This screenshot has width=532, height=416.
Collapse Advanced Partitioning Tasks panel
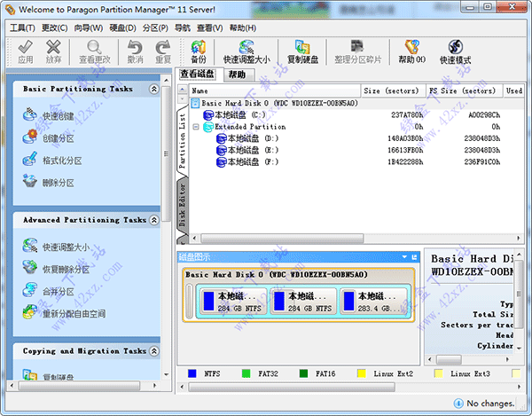point(154,220)
